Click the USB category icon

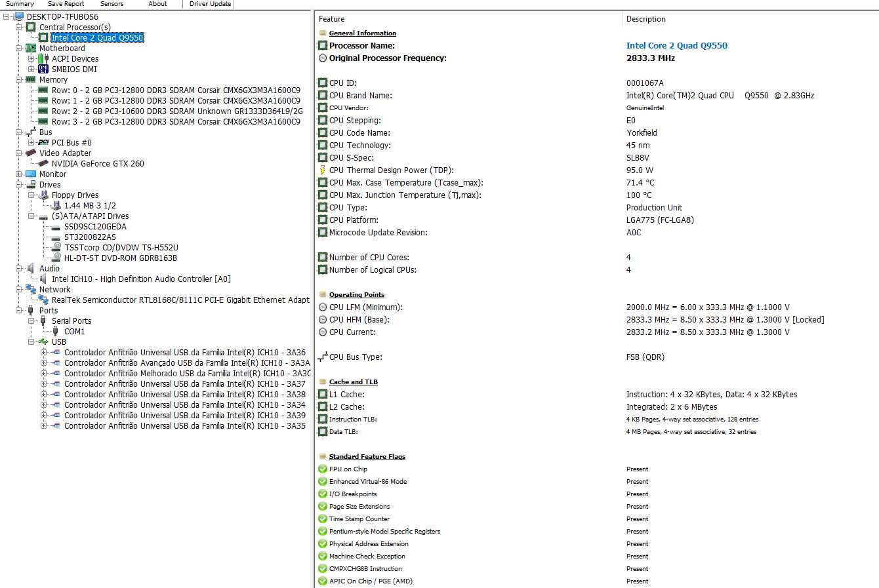click(43, 342)
